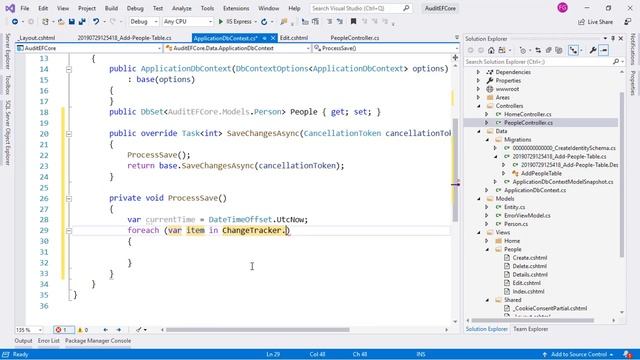
Task: Click Pending Changes Filter clock icon
Action: pos(523,50)
